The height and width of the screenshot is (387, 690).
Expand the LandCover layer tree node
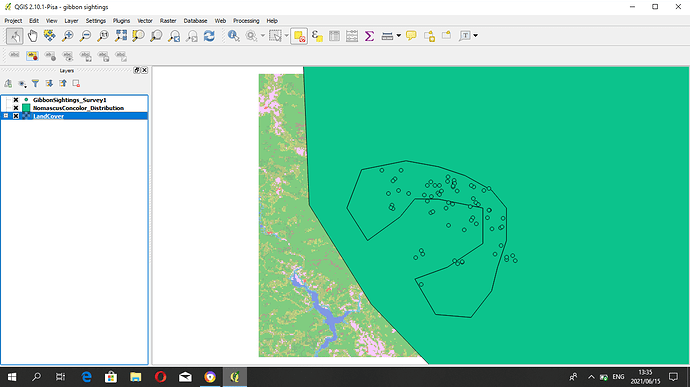(6, 116)
